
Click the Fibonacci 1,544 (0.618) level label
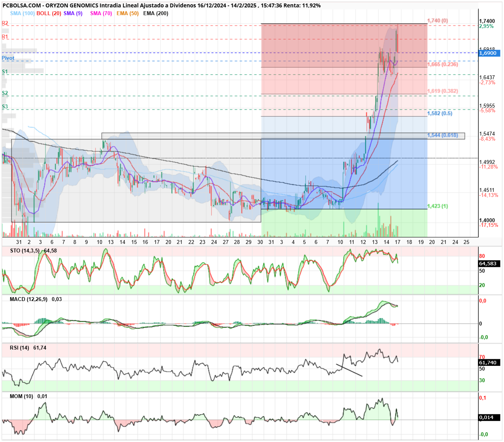(443, 135)
